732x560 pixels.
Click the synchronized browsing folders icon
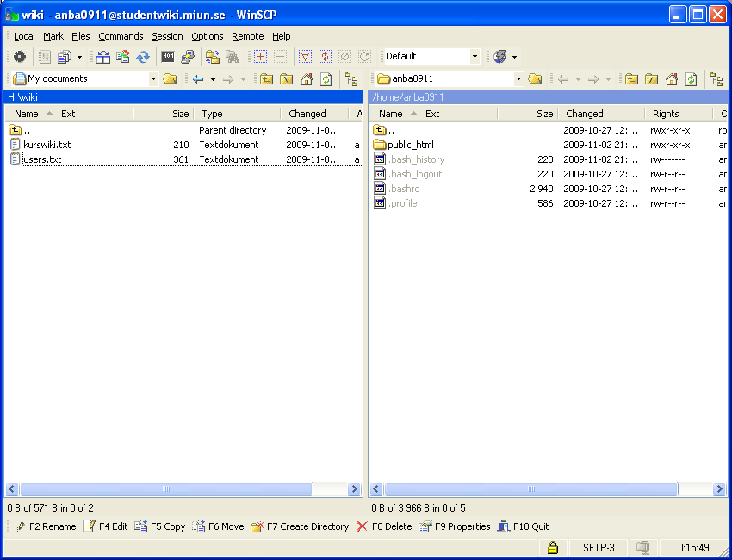(x=213, y=57)
